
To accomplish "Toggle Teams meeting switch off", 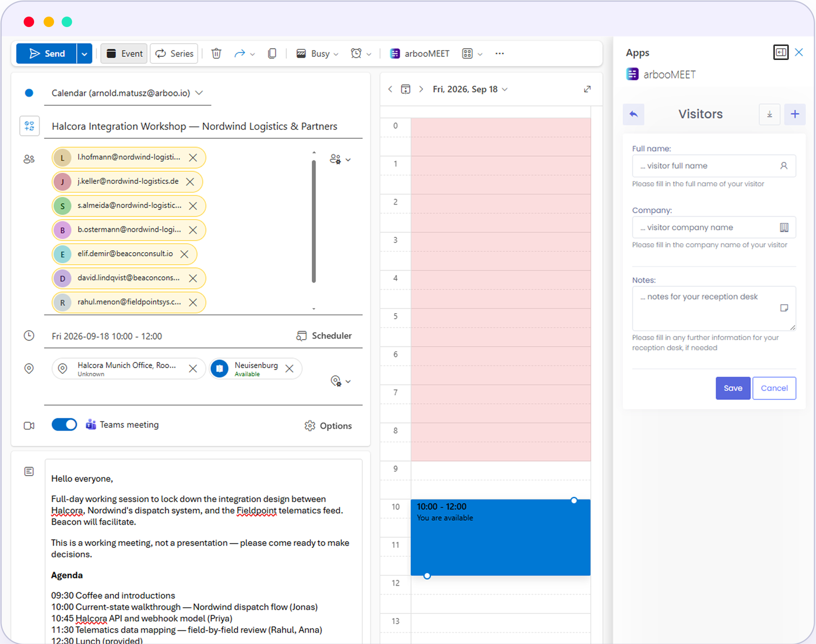I will coord(64,424).
